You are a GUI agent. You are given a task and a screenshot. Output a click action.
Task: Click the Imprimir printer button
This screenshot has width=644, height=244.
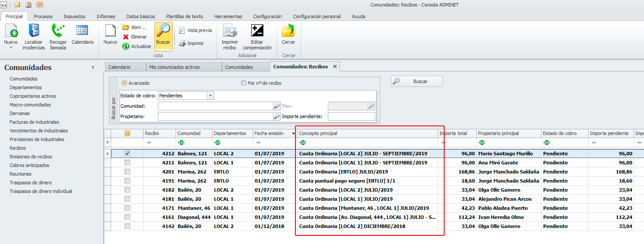point(191,43)
